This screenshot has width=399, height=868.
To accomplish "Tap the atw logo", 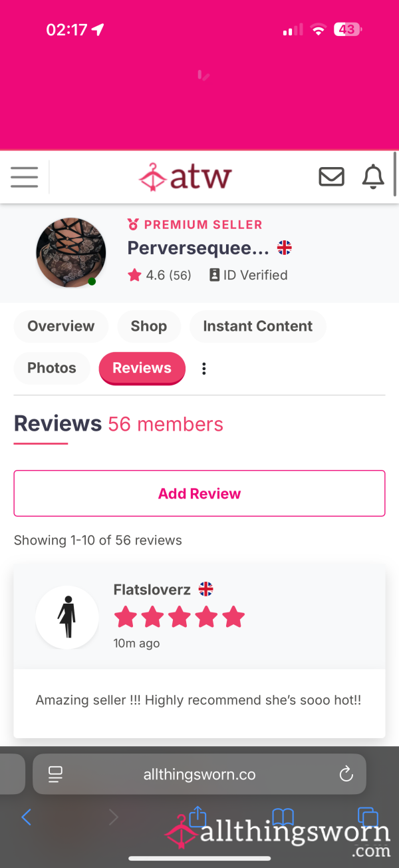I will tap(185, 177).
